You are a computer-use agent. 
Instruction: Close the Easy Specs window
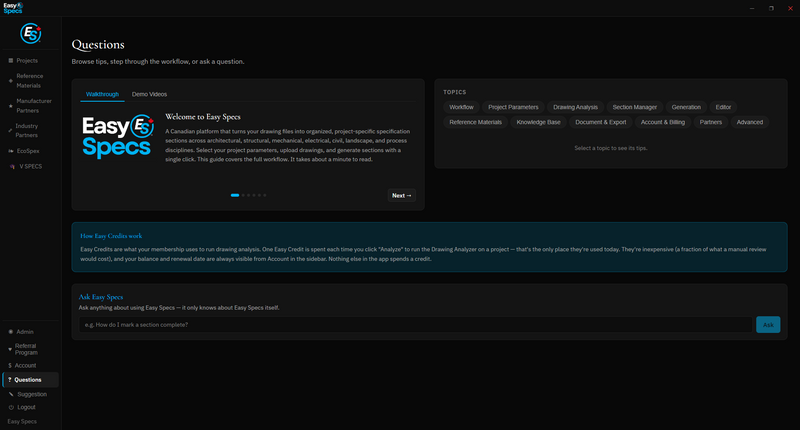tap(790, 8)
